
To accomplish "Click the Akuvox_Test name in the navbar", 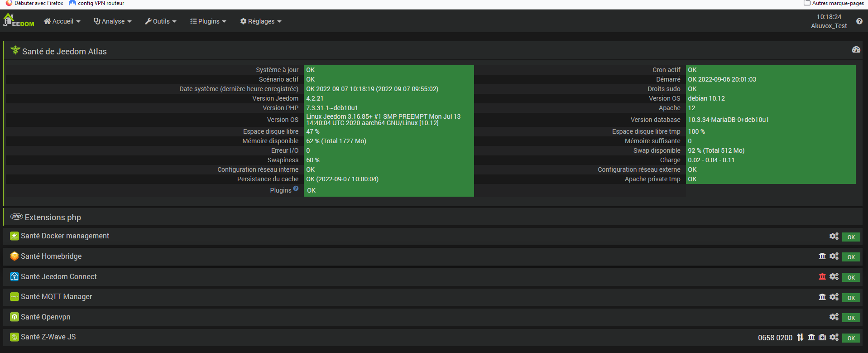I will pos(829,26).
